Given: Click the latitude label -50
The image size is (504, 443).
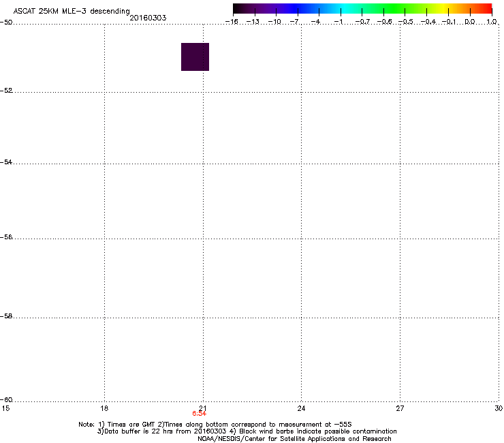Looking at the screenshot, I should [6, 22].
